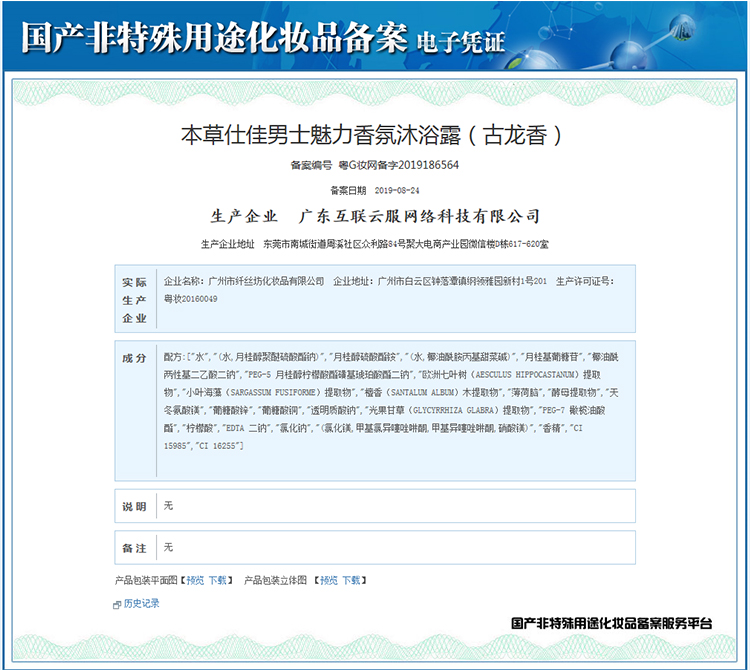Click the 无 value in 备注 row
750x670 pixels.
point(168,547)
